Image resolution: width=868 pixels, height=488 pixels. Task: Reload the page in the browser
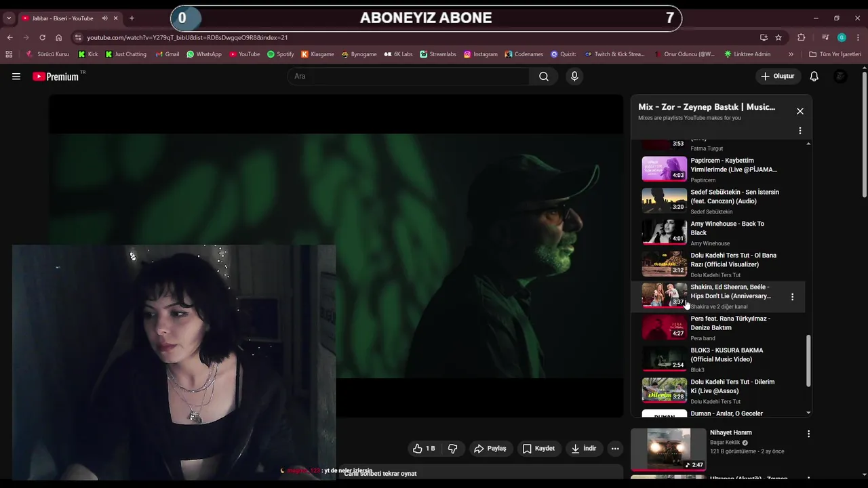tap(42, 38)
